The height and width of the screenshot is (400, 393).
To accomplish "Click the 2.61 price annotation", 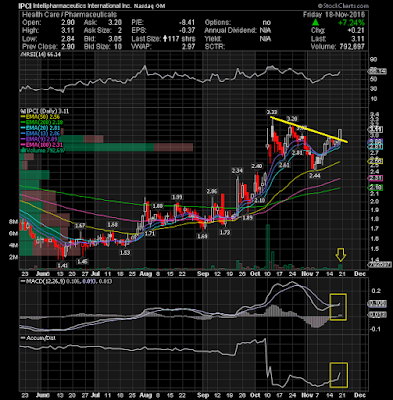I will click(x=284, y=165).
